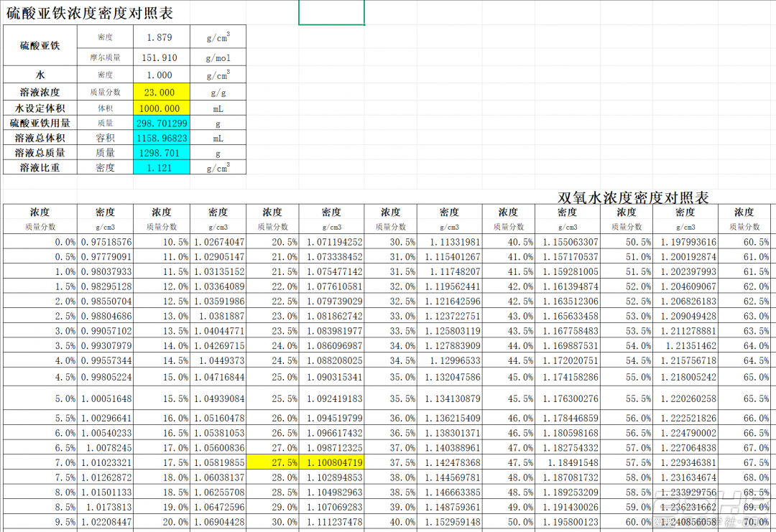The image size is (776, 532).
Task: Select the density cell 1.174158286
Action: coord(568,377)
